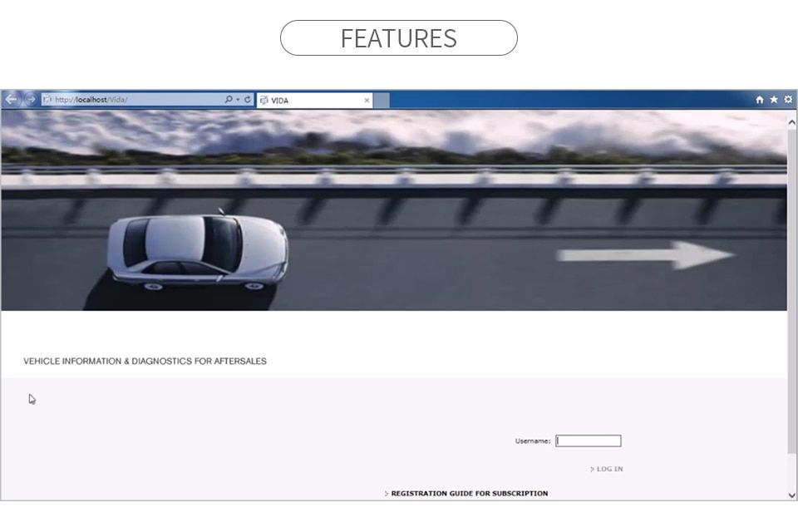Click the browser Back arrow button
This screenshot has height=532, width=798.
(x=11, y=99)
